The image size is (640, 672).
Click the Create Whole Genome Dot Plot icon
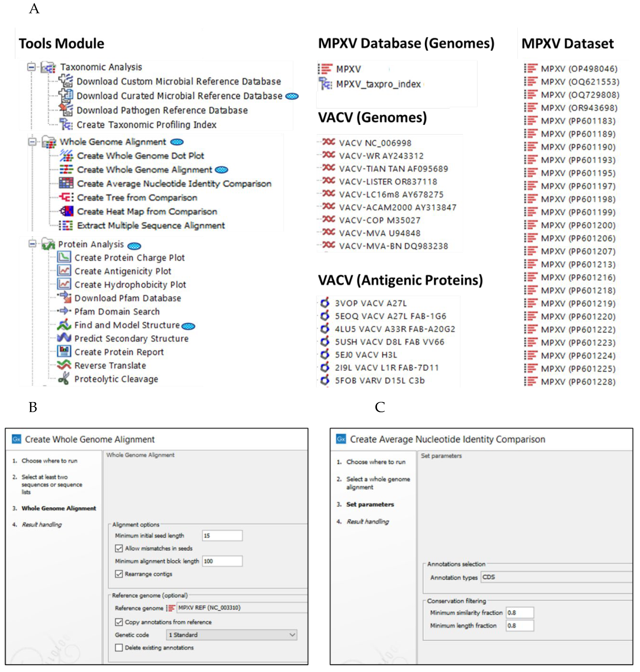point(66,156)
